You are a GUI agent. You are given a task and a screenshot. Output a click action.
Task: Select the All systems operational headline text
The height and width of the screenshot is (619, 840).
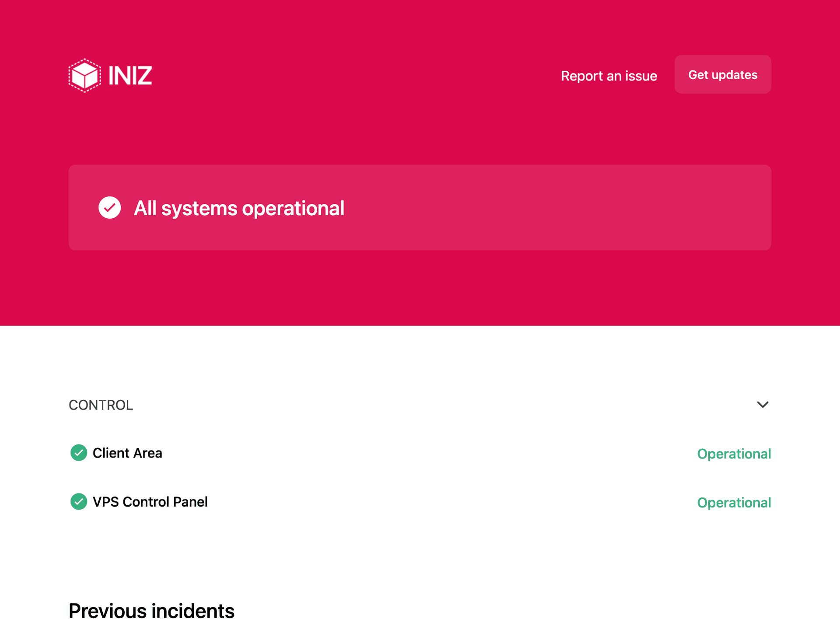coord(239,208)
